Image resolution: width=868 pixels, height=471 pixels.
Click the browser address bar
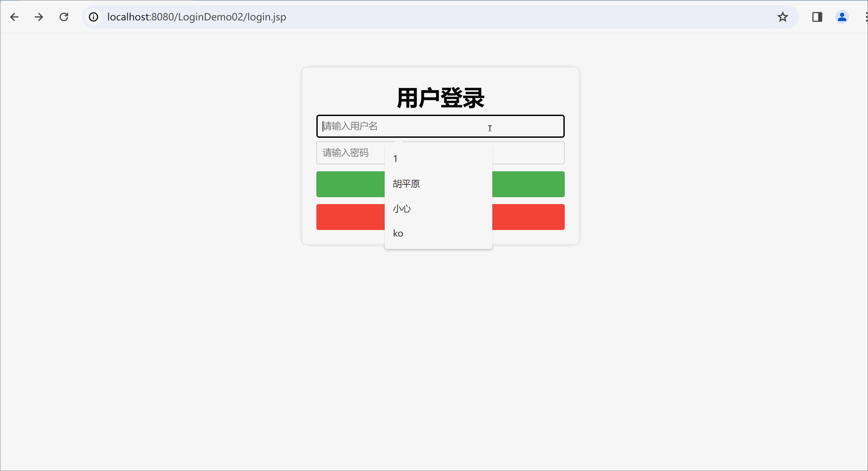(438, 17)
